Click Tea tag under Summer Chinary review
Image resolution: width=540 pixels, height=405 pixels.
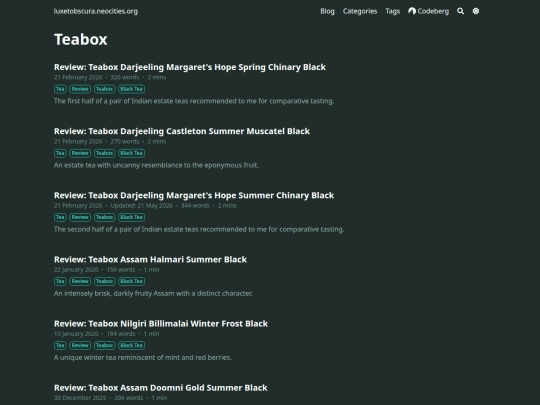(x=60, y=217)
